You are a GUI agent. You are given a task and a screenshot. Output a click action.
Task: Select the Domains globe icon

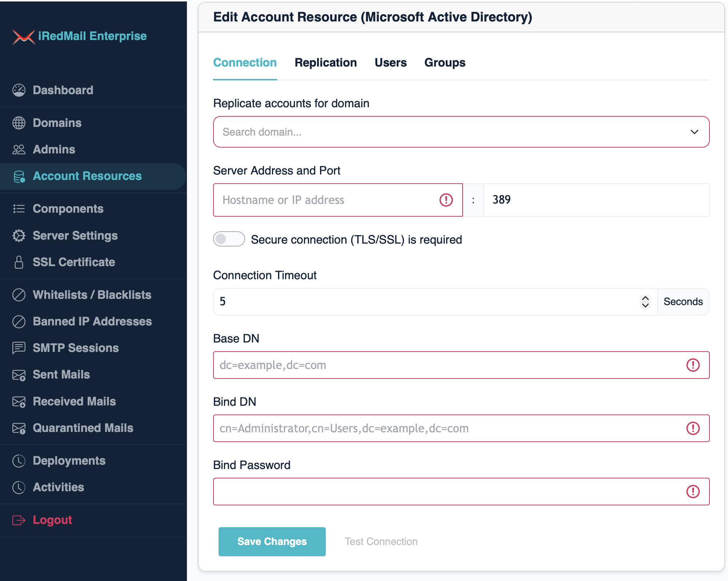click(x=19, y=123)
